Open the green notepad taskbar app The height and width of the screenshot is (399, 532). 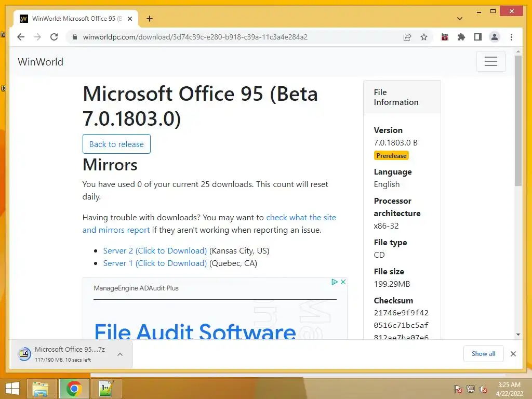click(x=106, y=389)
